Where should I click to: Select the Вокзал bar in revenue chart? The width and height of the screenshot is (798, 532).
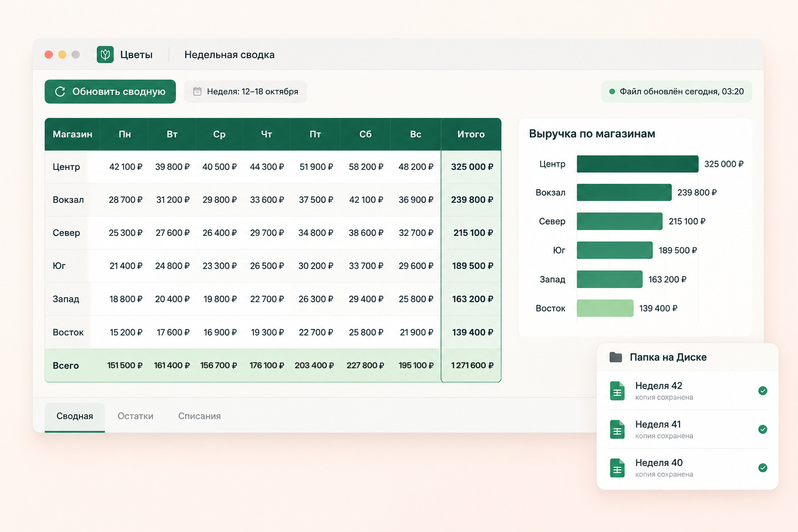tap(624, 192)
